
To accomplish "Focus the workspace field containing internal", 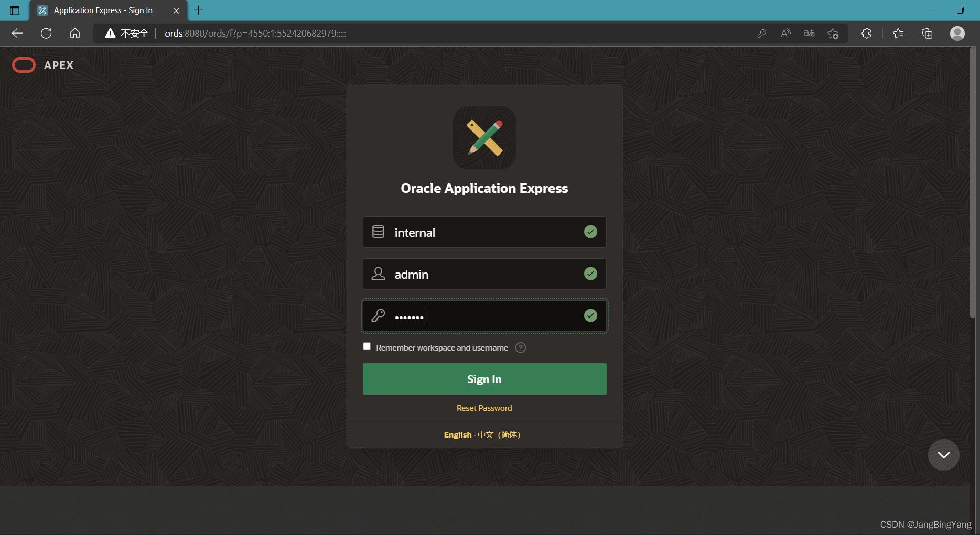I will click(484, 232).
